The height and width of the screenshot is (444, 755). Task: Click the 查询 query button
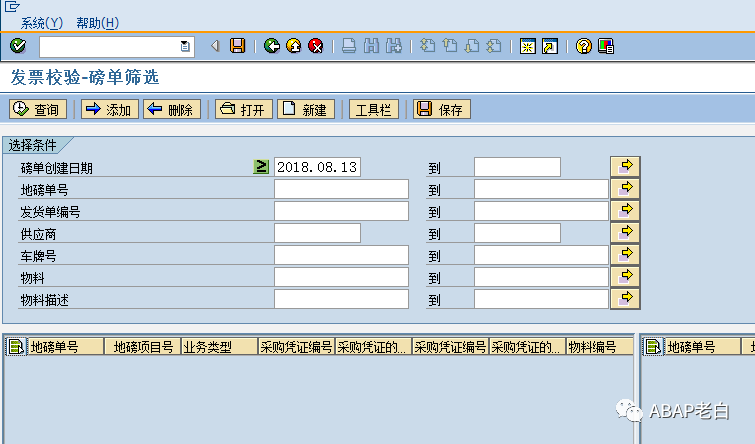38,109
